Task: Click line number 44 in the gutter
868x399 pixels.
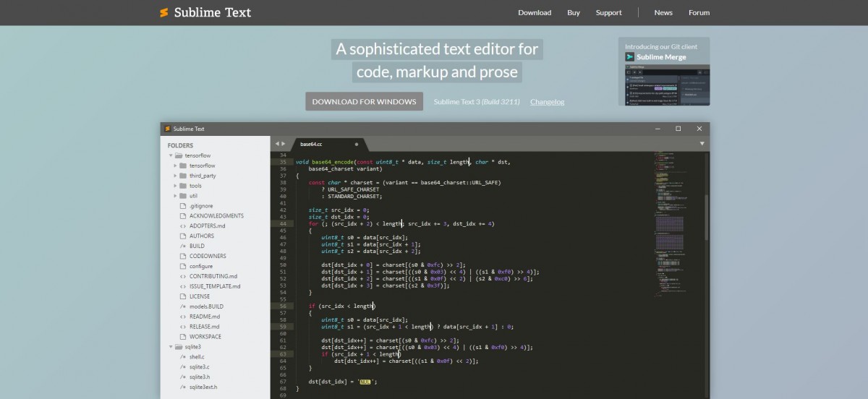Action: click(x=282, y=223)
